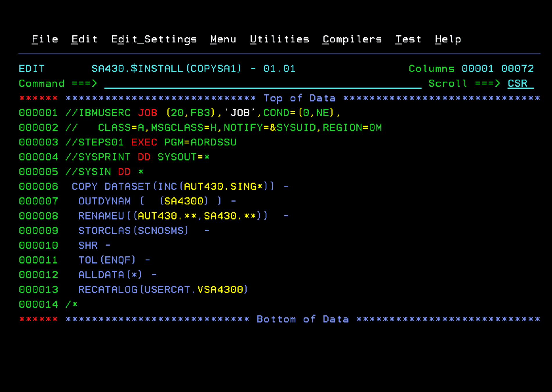Click the line prefix area 000006

tap(38, 186)
